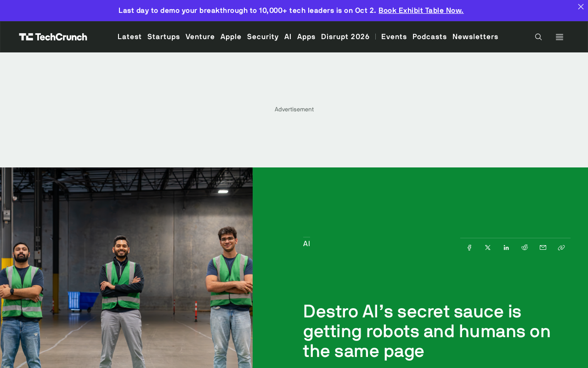588x368 pixels.
Task: Select Apple in the navigation bar
Action: click(231, 37)
